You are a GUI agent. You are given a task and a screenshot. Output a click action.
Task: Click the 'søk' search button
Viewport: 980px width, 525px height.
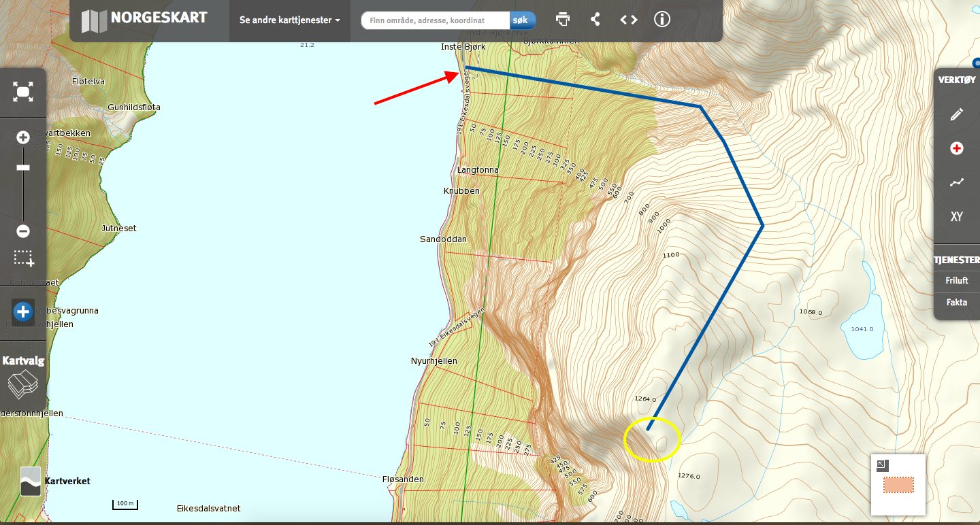523,20
